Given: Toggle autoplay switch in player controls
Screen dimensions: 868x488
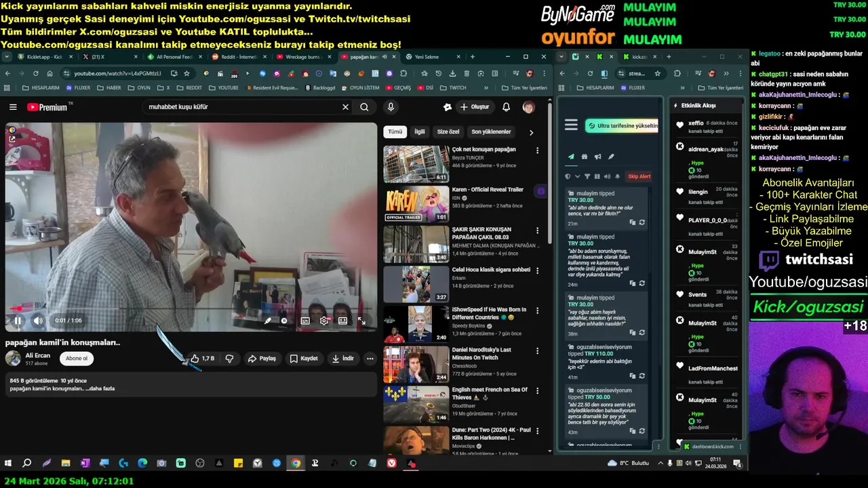Looking at the screenshot, I should point(284,321).
